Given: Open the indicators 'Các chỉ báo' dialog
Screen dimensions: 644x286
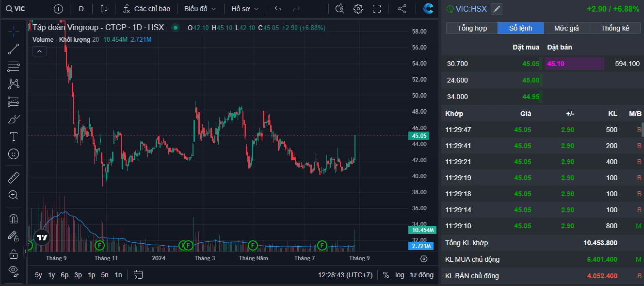Looking at the screenshot, I should point(146,9).
